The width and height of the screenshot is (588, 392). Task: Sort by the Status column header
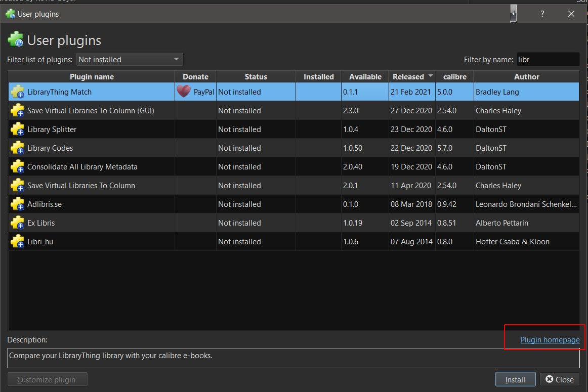pyautogui.click(x=256, y=77)
